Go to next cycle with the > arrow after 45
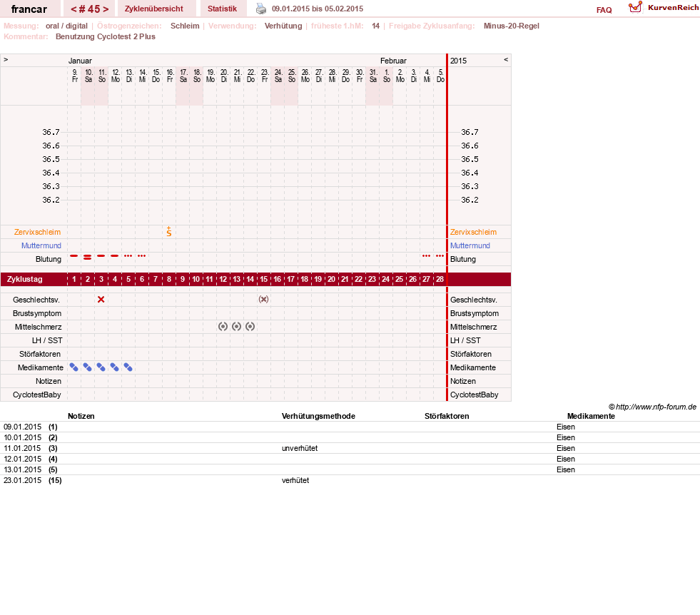Screen dimensions: 700x615 (x=106, y=9)
